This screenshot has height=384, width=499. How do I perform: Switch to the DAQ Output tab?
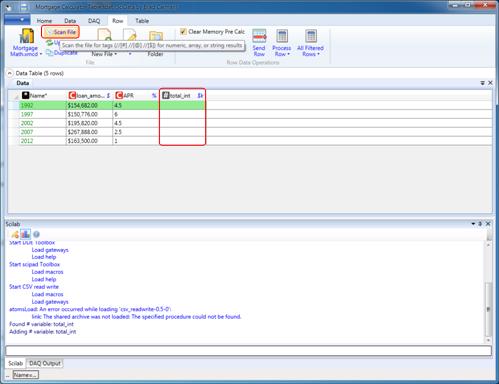[x=45, y=363]
